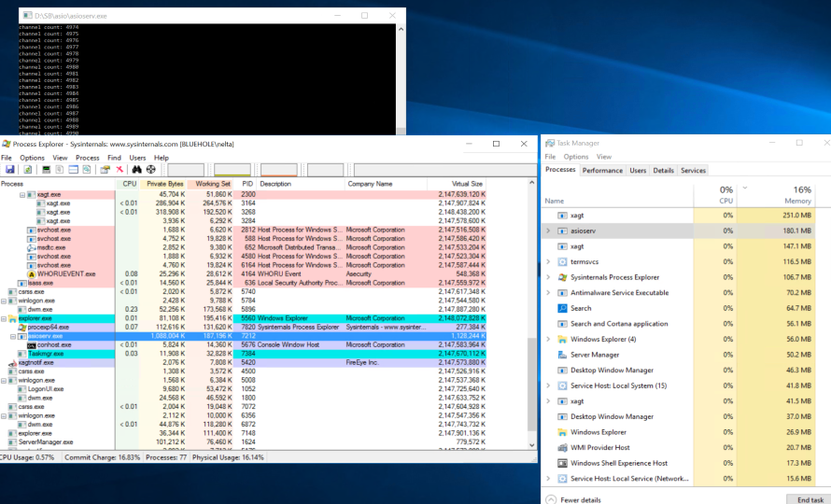Select the Taskmgr.exe process row
831x504 pixels.
(x=243, y=354)
